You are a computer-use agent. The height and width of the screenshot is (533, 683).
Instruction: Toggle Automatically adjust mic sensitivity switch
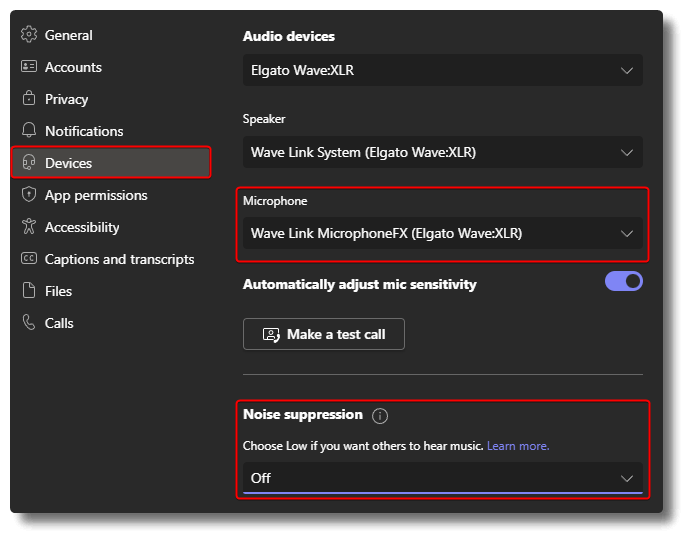point(624,281)
